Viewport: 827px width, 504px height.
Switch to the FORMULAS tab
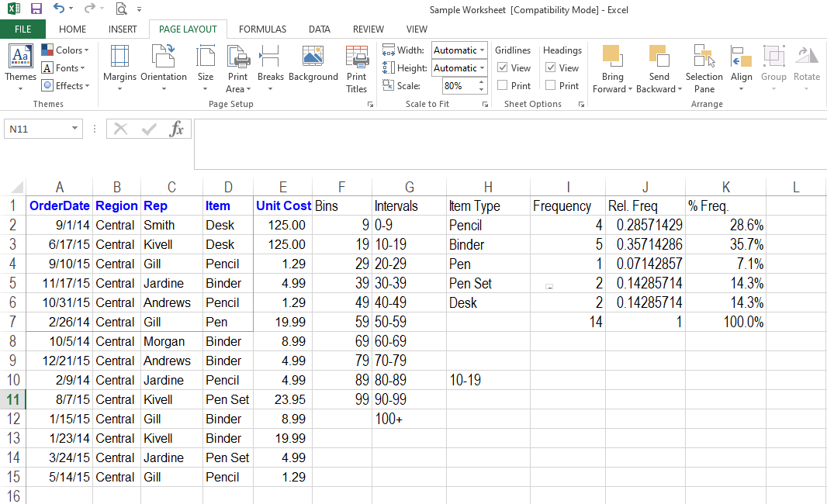click(x=262, y=29)
